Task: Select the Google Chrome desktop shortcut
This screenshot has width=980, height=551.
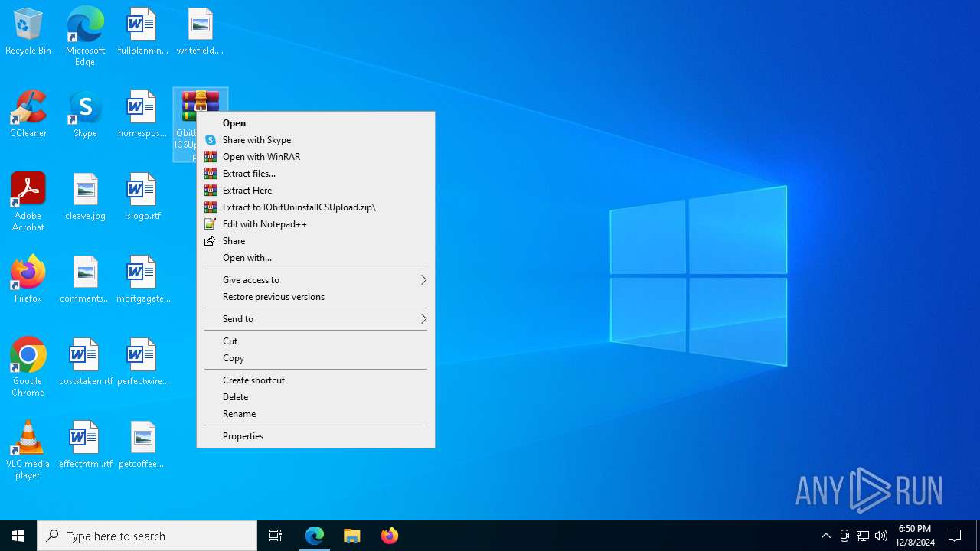Action: [x=28, y=367]
